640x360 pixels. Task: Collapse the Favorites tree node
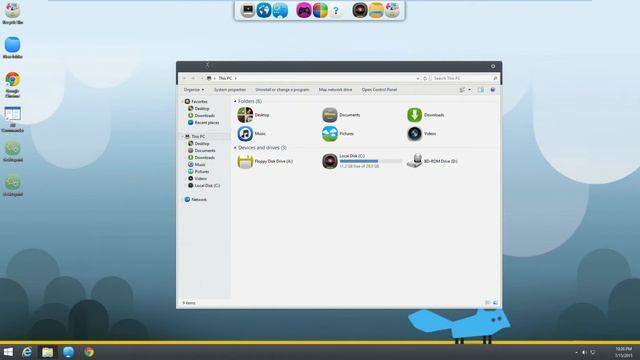pyautogui.click(x=182, y=102)
